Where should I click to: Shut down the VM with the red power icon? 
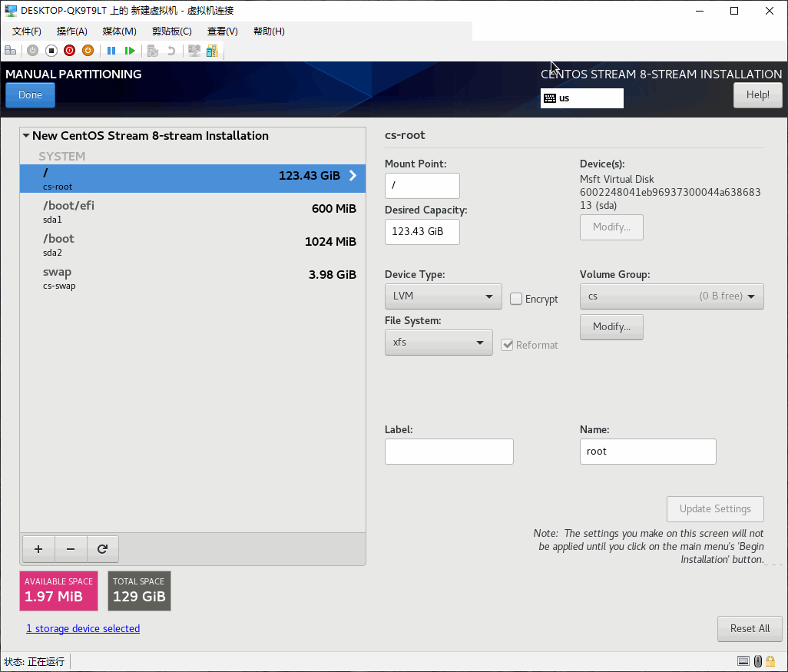[x=69, y=50]
